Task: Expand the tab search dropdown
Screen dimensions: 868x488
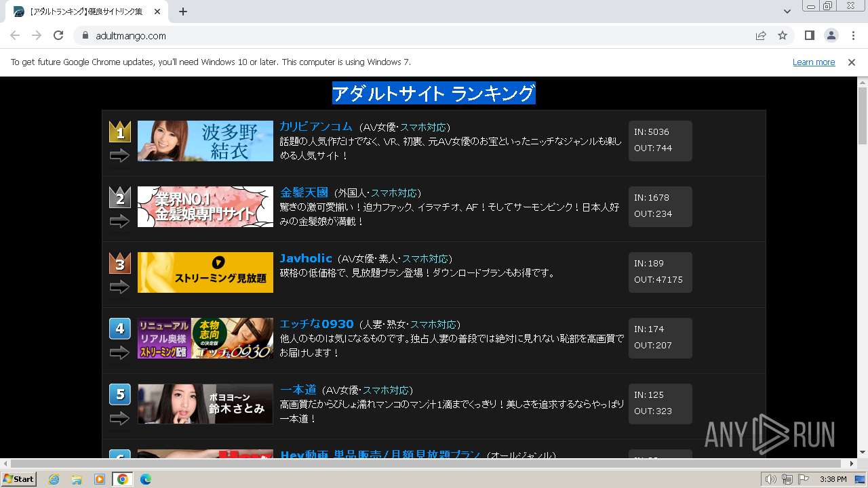Action: (x=787, y=12)
